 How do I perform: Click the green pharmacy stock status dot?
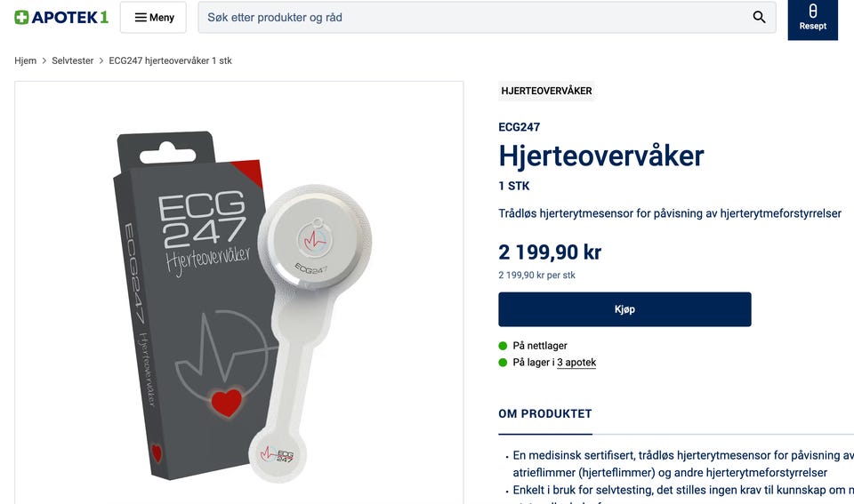pos(503,363)
